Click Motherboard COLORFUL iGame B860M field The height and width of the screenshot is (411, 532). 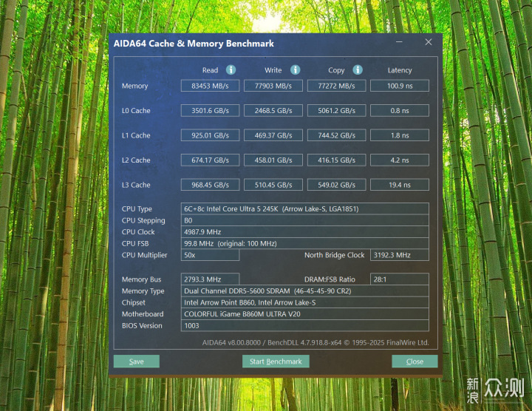(x=304, y=314)
